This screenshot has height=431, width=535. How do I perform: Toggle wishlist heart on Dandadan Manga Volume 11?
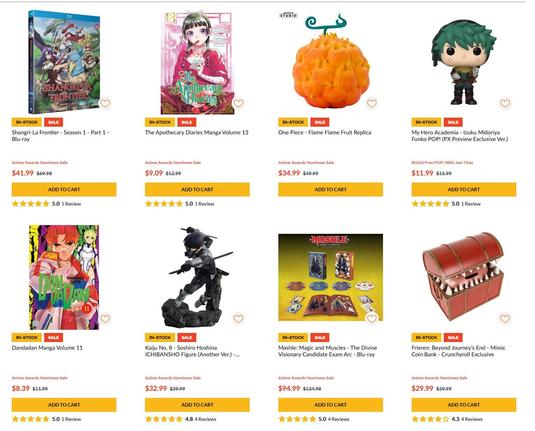[x=105, y=318]
